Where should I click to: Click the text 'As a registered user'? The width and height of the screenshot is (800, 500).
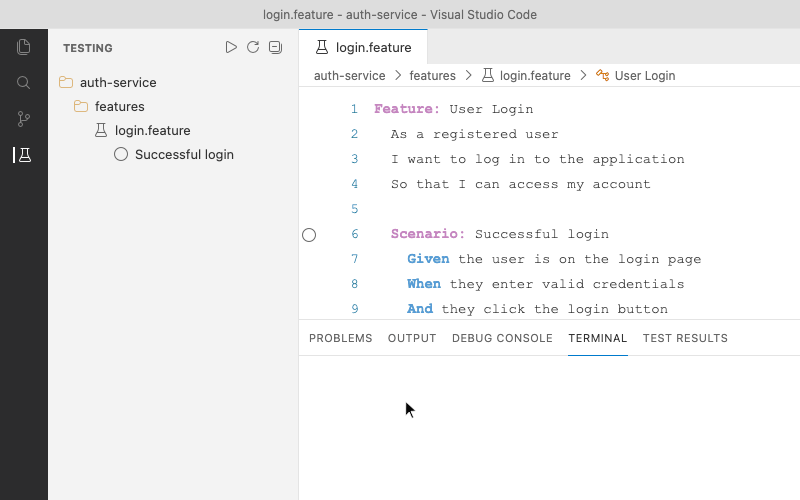coord(474,134)
